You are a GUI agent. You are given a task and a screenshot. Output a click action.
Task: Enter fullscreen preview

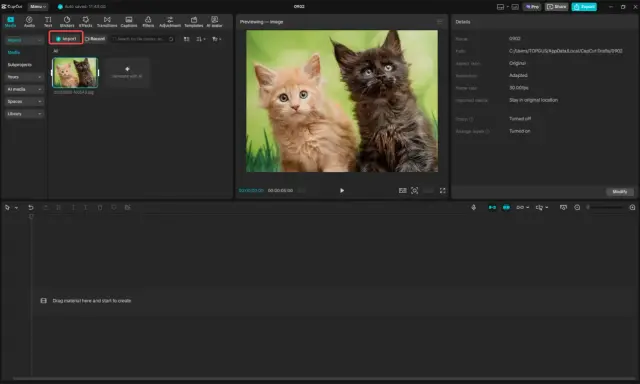(x=442, y=191)
